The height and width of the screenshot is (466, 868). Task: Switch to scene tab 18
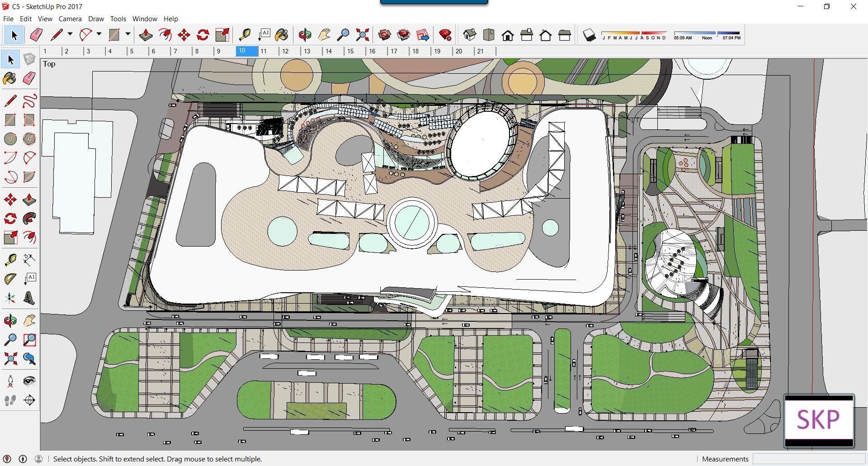[x=421, y=51]
